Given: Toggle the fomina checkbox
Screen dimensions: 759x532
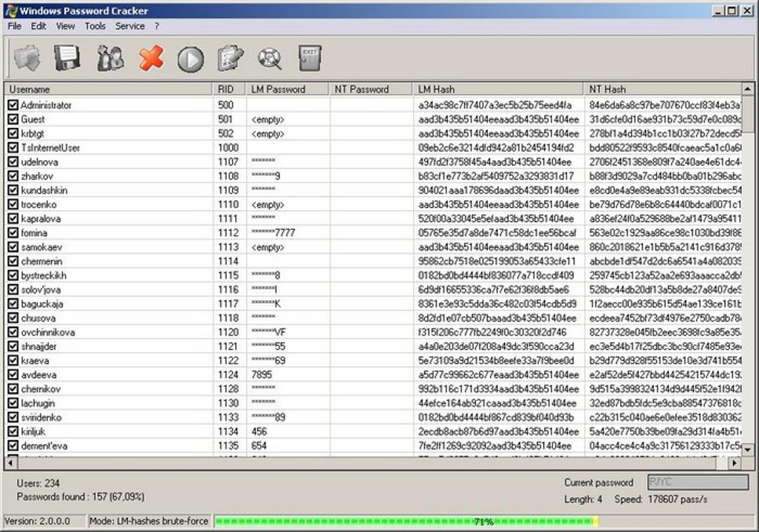Looking at the screenshot, I should point(13,232).
